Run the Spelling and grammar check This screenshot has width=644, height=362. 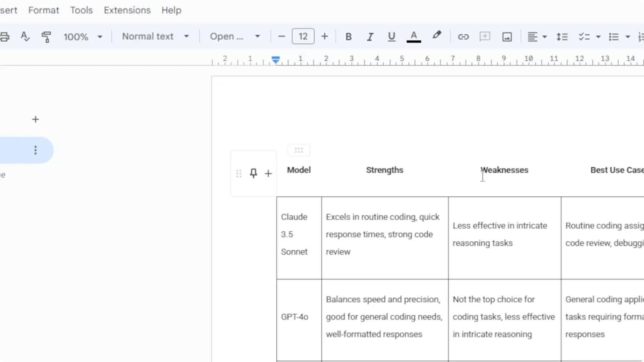25,37
